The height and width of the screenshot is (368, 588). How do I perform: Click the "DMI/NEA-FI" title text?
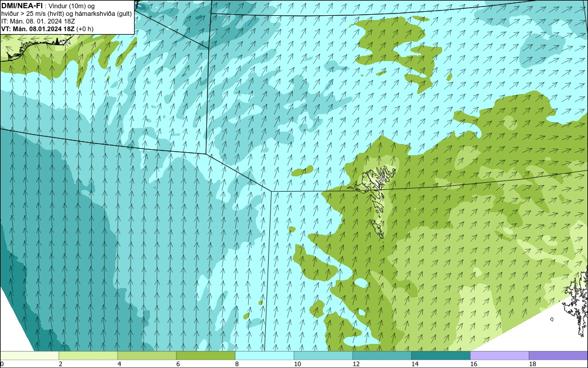point(22,6)
